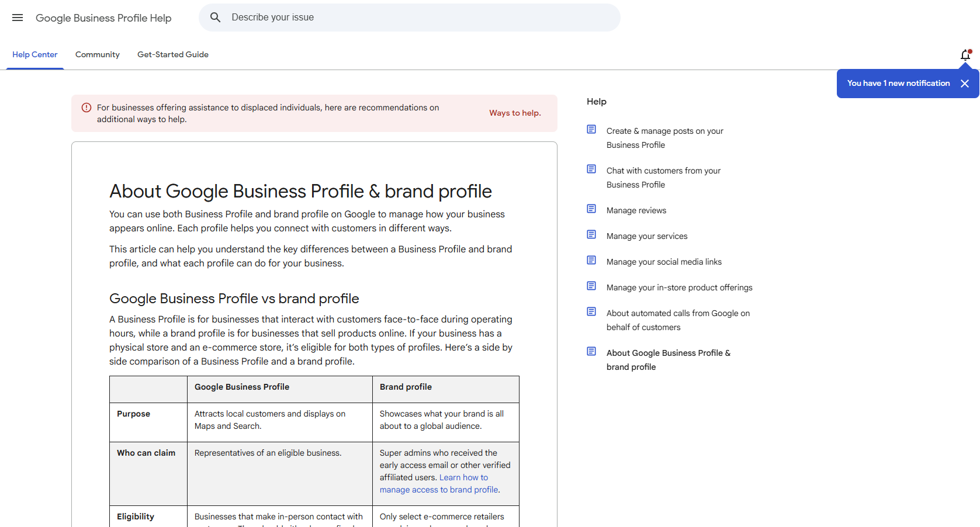Open the notifications bell

(965, 54)
